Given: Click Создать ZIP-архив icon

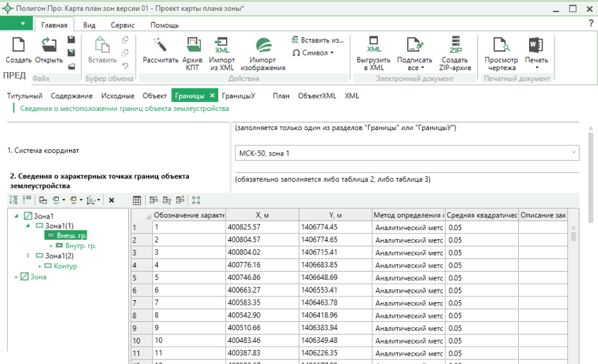Looking at the screenshot, I should pos(456,45).
